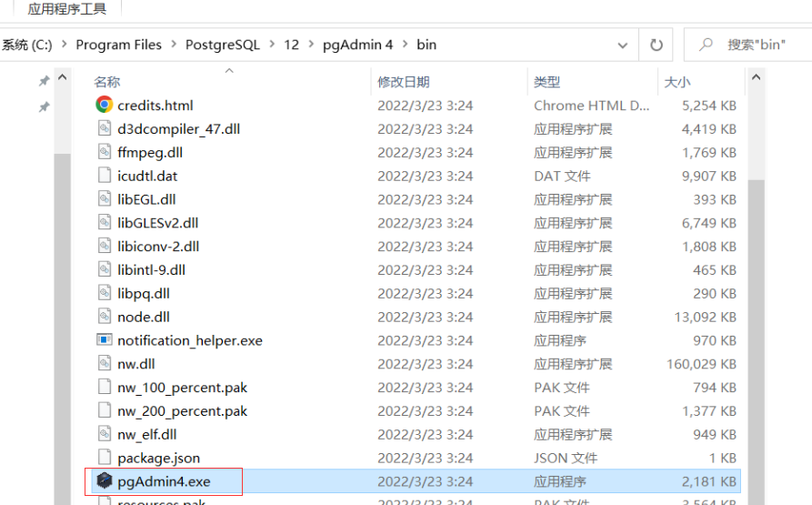Expand chevron after PostgreSQL breadcrumb
The height and width of the screenshot is (505, 812).
point(272,45)
